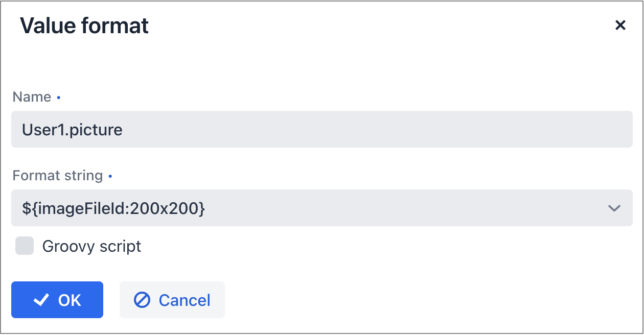Click the empty right end of Name field
Image resolution: width=644 pixels, height=335 pixels.
click(588, 130)
